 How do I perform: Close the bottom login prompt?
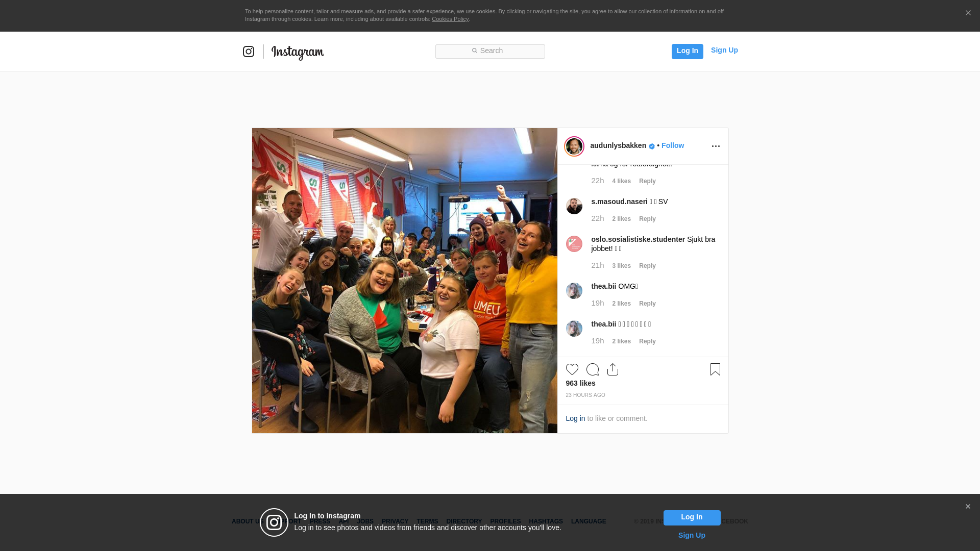968,507
